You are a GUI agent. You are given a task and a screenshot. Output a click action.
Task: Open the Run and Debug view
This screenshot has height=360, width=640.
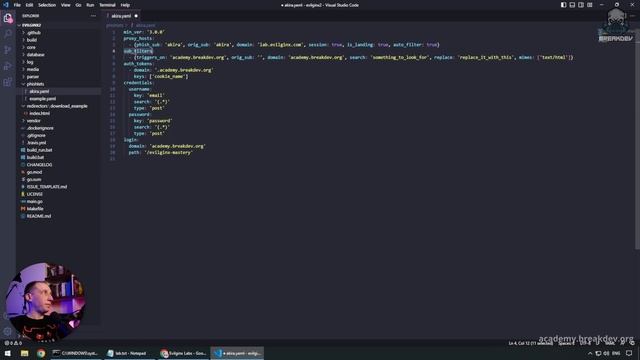(x=8, y=66)
